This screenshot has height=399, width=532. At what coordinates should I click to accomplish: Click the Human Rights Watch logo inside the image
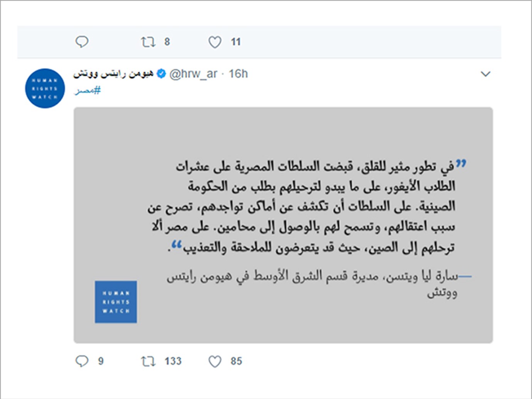coord(116,302)
